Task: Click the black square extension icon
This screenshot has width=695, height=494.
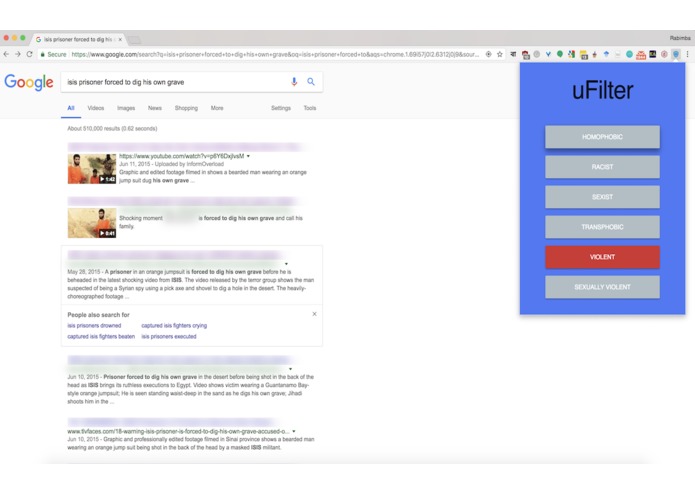Action: pos(652,54)
